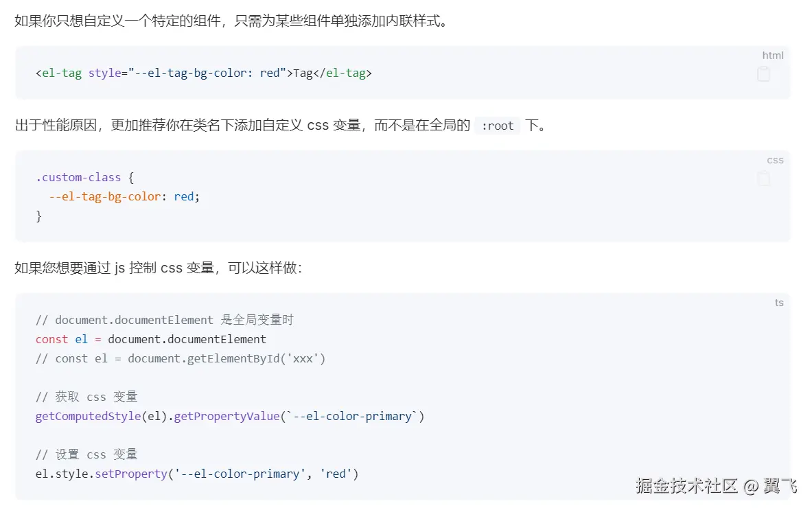
Task: Click the '获取 css 变量' comment
Action: pyautogui.click(x=86, y=397)
